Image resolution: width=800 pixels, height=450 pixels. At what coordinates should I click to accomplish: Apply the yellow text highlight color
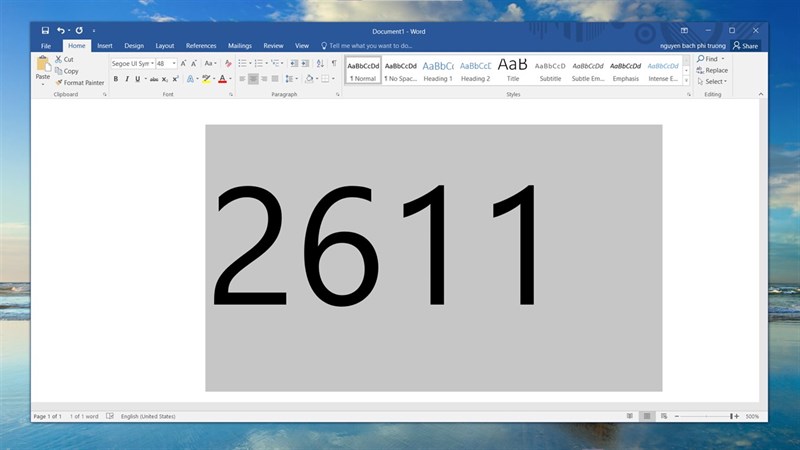(x=206, y=79)
